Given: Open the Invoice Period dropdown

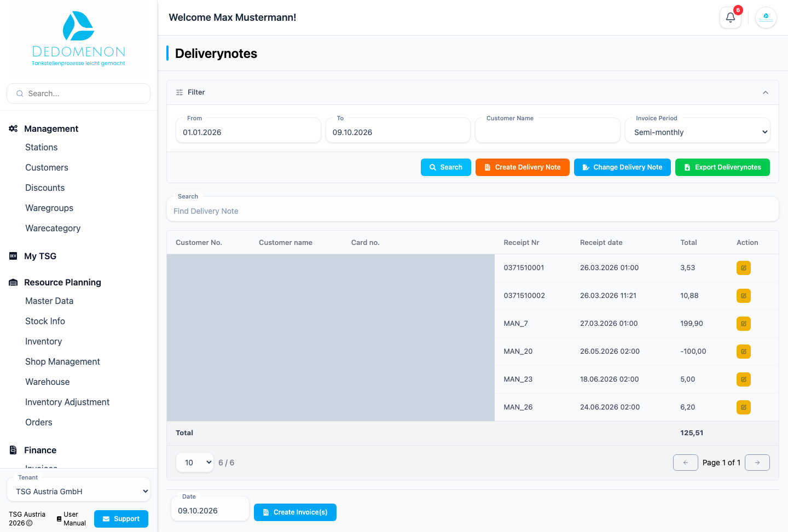Looking at the screenshot, I should [698, 132].
